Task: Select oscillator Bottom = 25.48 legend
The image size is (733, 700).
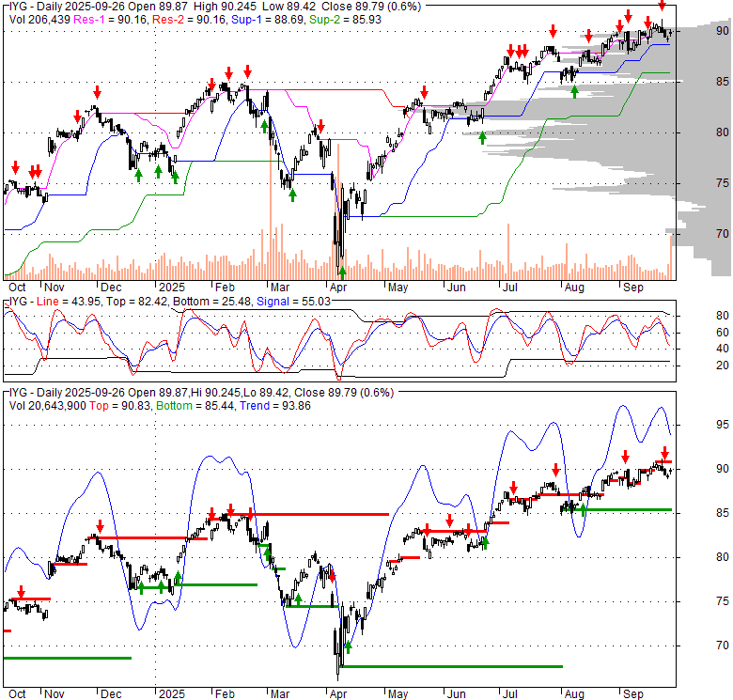Action: [x=212, y=302]
